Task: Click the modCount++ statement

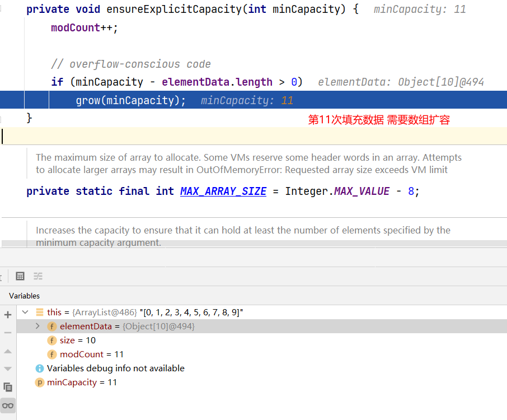Action: 84,28
